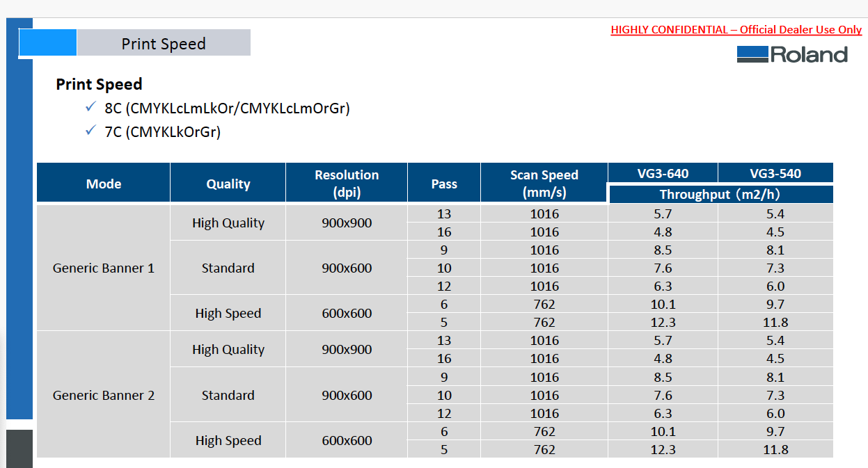Select pass '13' in Generic Banner 1
Image resolution: width=868 pixels, height=468 pixels.
pyautogui.click(x=444, y=213)
